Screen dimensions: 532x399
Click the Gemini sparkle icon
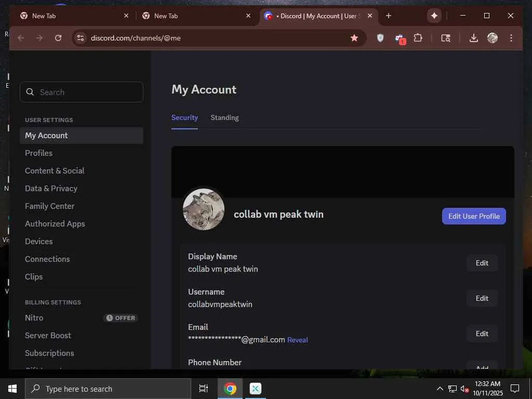pyautogui.click(x=434, y=16)
